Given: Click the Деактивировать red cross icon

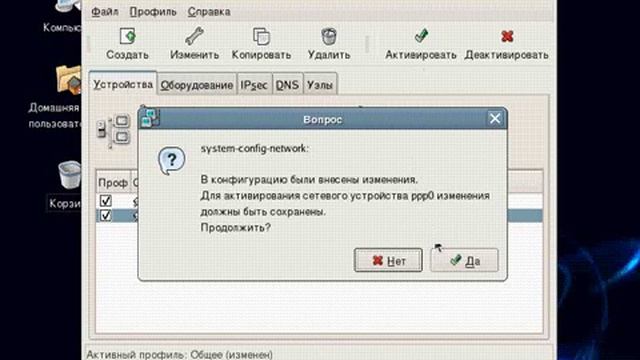Looking at the screenshot, I should (507, 36).
